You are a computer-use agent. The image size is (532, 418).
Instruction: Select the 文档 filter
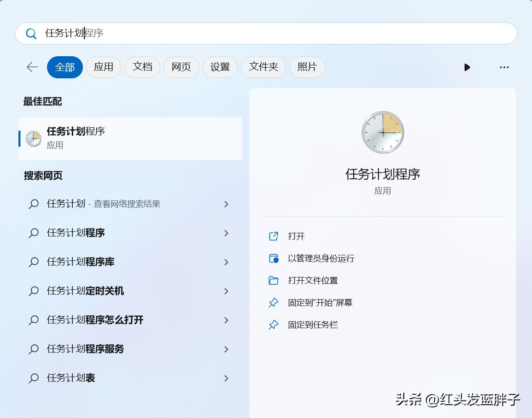(x=142, y=67)
